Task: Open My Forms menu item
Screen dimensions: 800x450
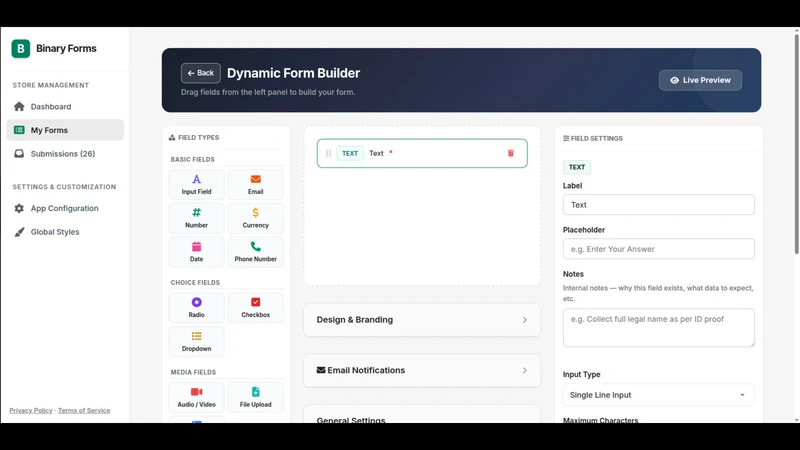Action: coord(65,130)
